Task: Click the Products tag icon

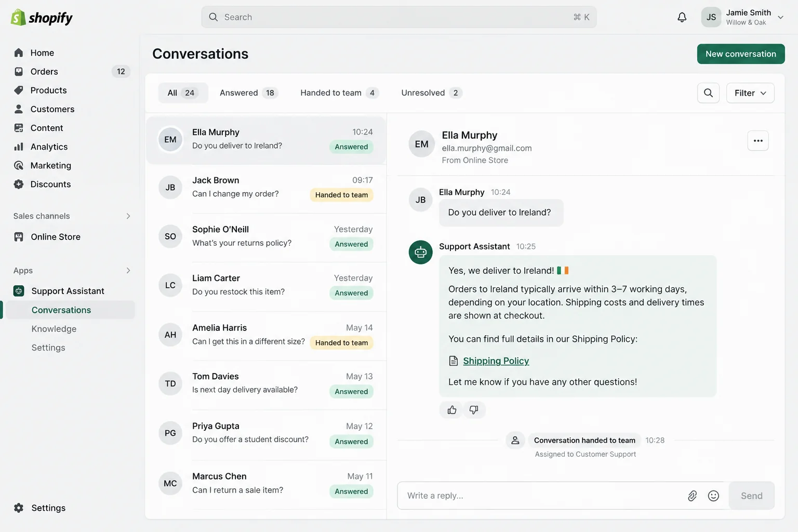Action: pos(19,90)
